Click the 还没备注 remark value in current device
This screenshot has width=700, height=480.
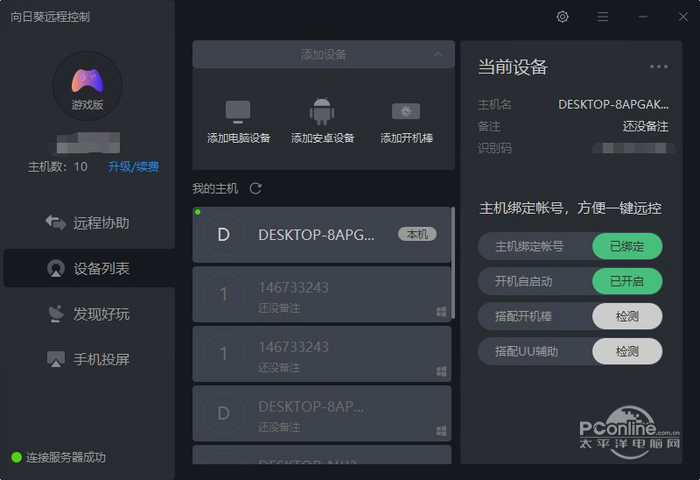646,126
